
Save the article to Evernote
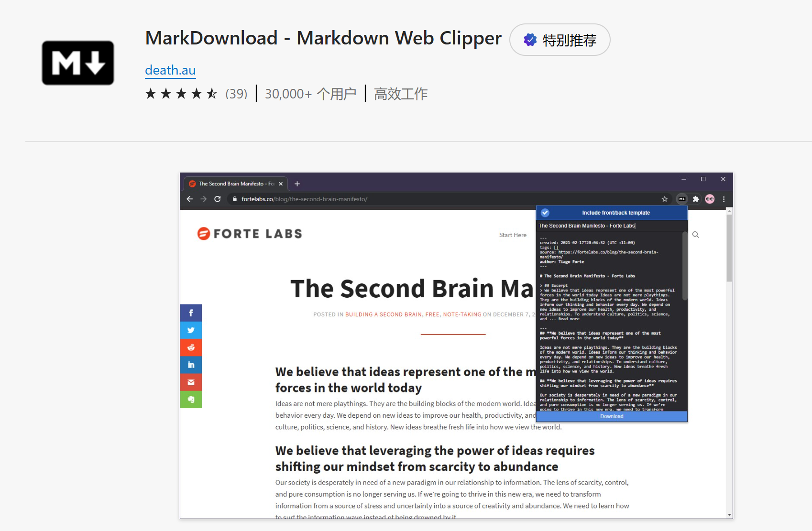click(191, 400)
